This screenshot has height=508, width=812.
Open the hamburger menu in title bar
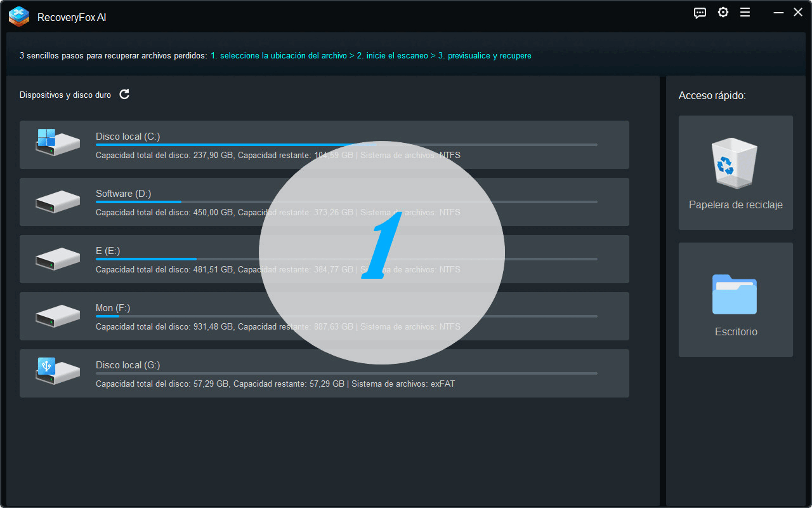(745, 13)
